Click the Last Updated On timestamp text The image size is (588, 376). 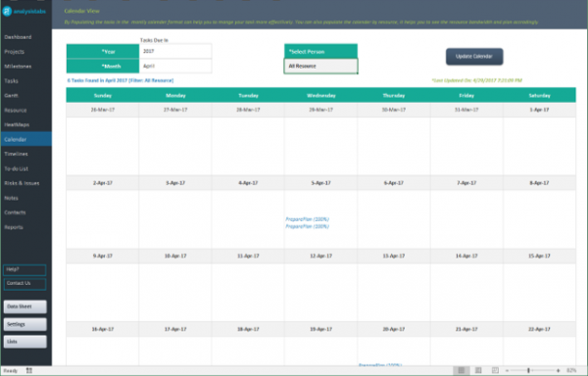476,80
